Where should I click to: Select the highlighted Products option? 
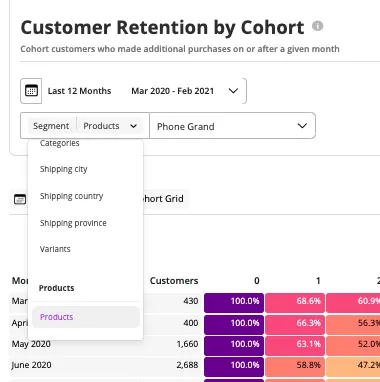pyautogui.click(x=86, y=317)
